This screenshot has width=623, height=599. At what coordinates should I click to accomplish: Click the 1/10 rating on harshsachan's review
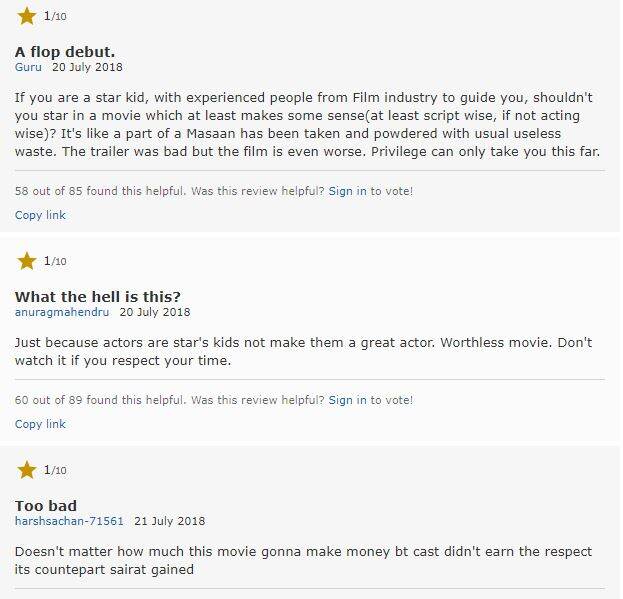55,470
